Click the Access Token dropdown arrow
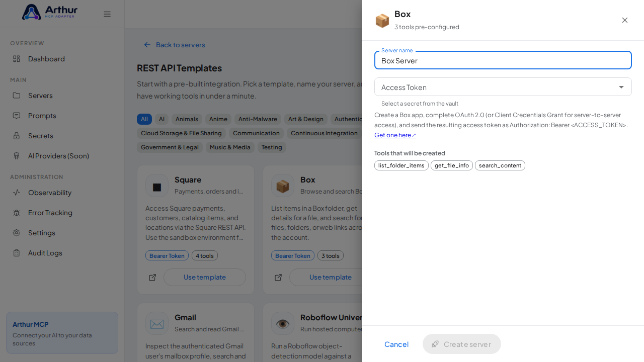The width and height of the screenshot is (644, 362). pyautogui.click(x=621, y=87)
